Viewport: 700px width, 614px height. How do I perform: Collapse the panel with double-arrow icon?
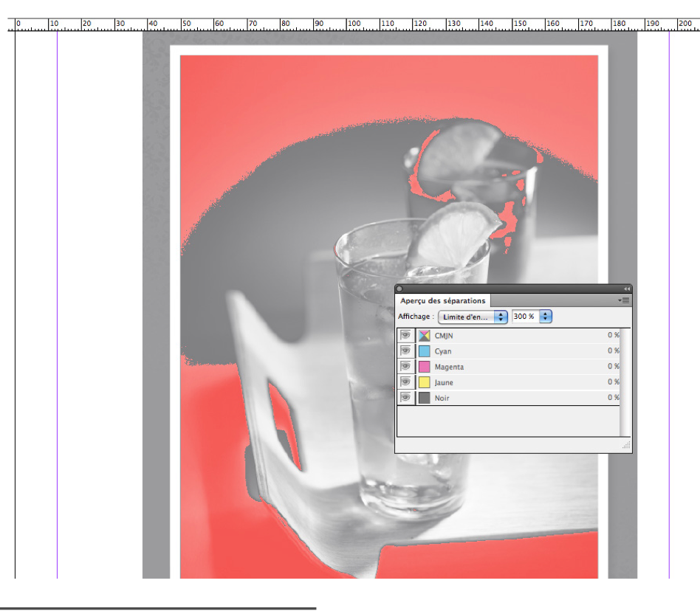click(627, 289)
